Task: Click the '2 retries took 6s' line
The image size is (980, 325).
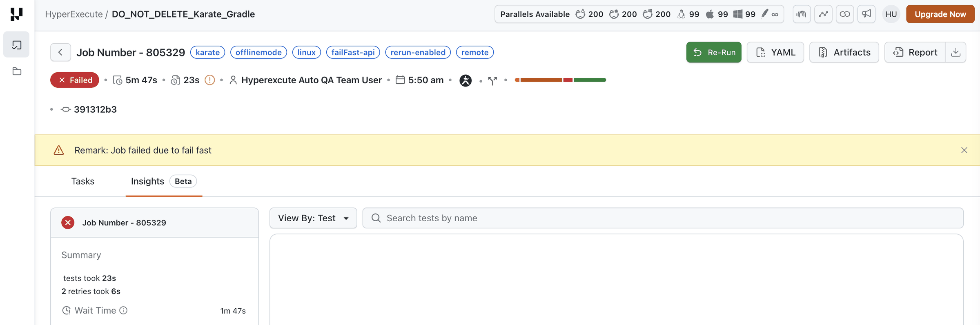Action: click(x=91, y=291)
